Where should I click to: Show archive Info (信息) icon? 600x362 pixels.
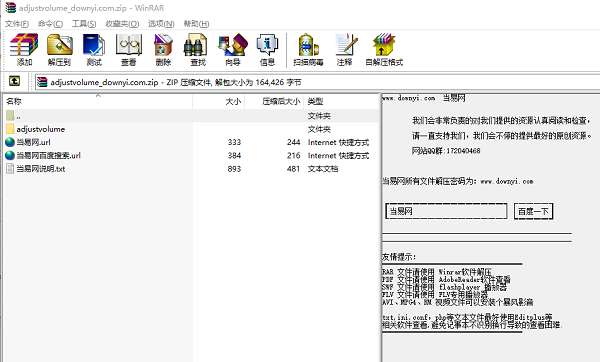point(267,50)
